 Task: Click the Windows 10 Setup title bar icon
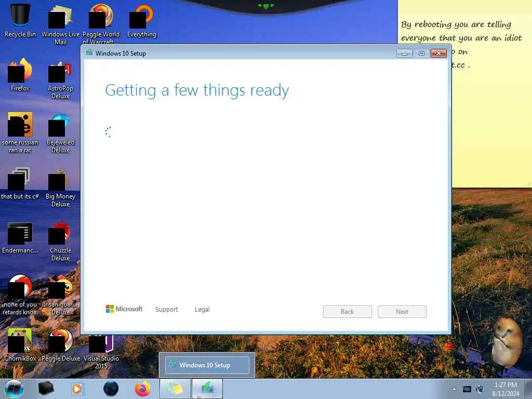coord(89,52)
